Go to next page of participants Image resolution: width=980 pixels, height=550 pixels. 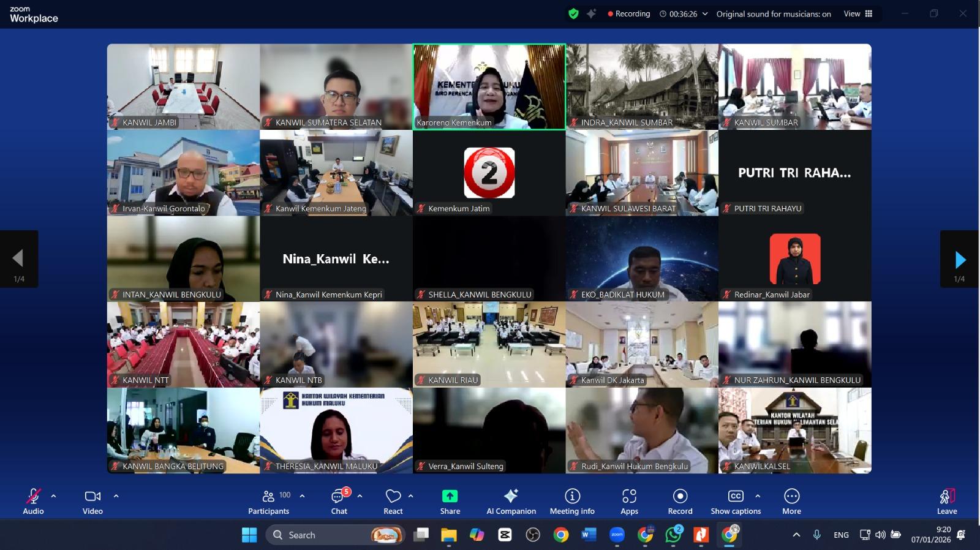(960, 260)
